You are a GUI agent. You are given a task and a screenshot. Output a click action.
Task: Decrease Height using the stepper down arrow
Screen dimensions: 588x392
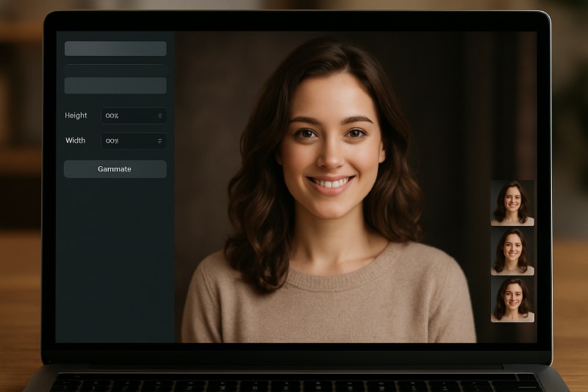159,118
